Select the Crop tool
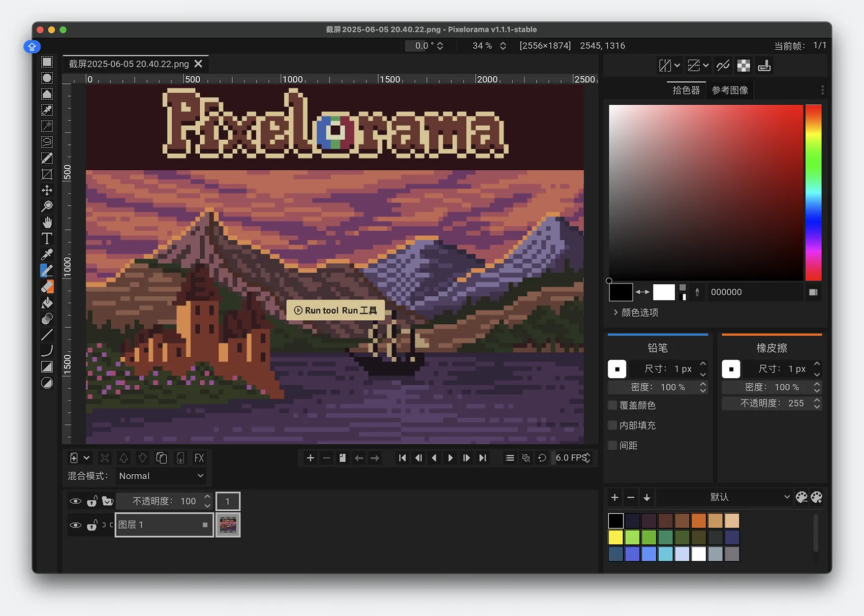This screenshot has height=616, width=864. pyautogui.click(x=47, y=174)
